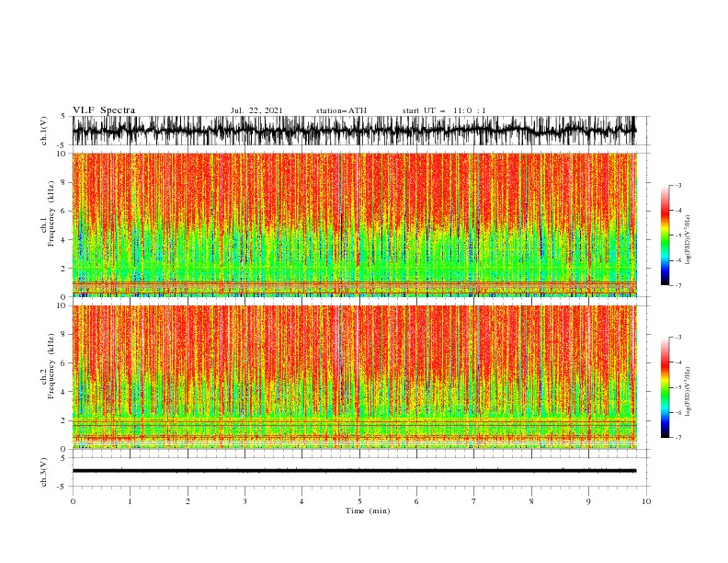The image size is (728, 563).
Task: Click the 'start UT = 11:0 :1' label
Action: coord(444,110)
